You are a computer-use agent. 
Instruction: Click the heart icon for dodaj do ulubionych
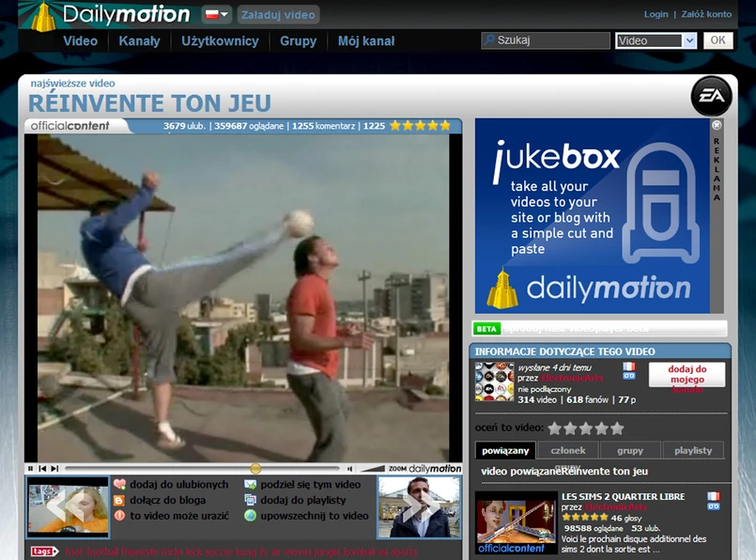pos(119,485)
